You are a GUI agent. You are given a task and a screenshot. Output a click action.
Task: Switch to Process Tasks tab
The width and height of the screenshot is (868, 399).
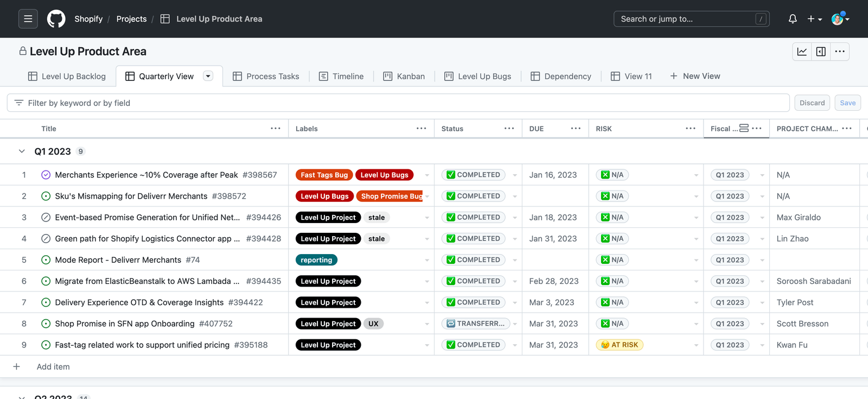pyautogui.click(x=266, y=77)
